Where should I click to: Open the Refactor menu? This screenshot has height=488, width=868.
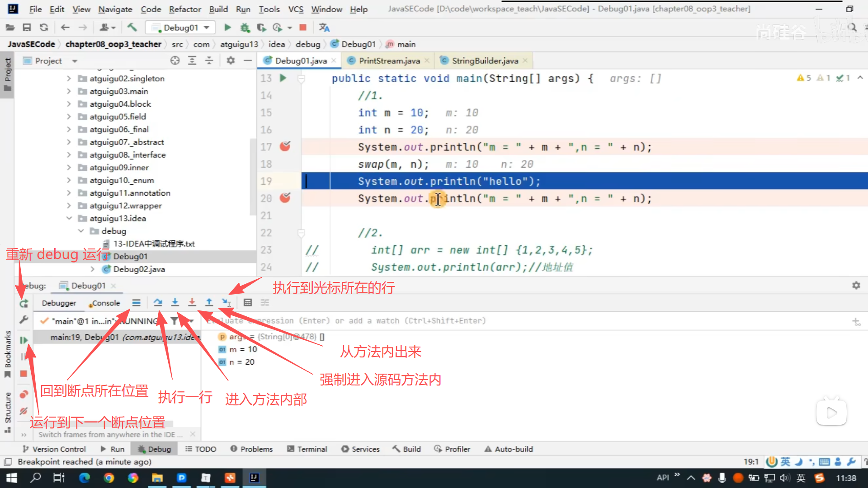184,9
